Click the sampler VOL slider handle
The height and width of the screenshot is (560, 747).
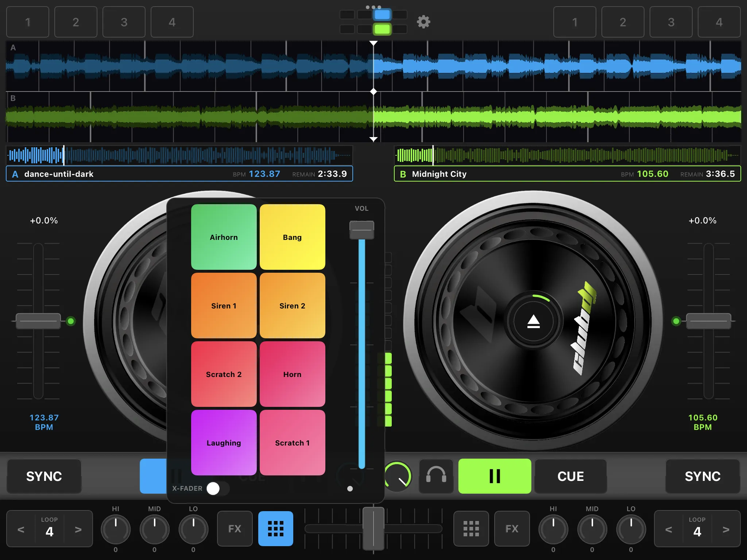point(361,230)
